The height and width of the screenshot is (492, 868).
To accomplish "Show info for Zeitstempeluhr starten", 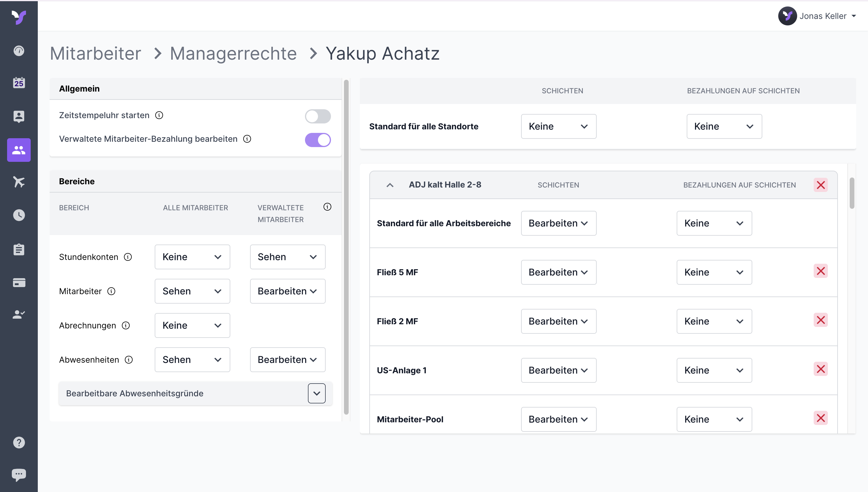I will tap(159, 115).
